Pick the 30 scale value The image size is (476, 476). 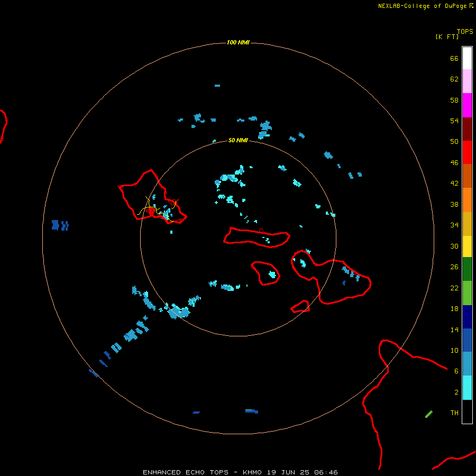click(454, 246)
